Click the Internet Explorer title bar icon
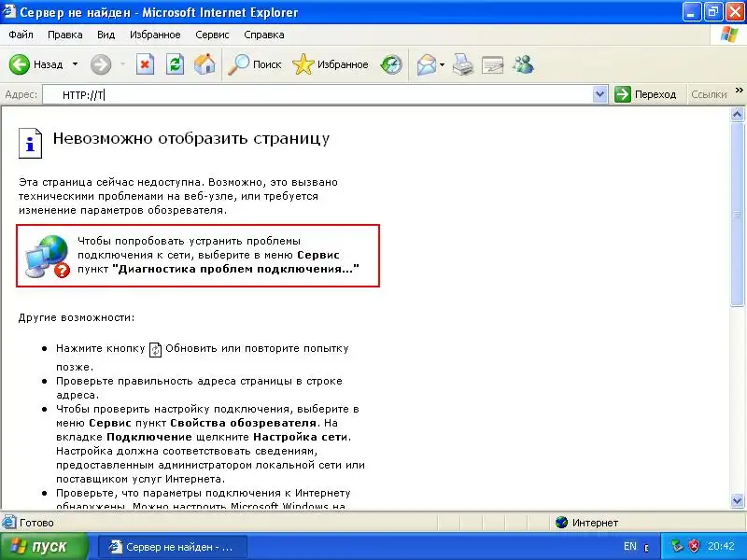The width and height of the screenshot is (747, 560). click(x=9, y=11)
